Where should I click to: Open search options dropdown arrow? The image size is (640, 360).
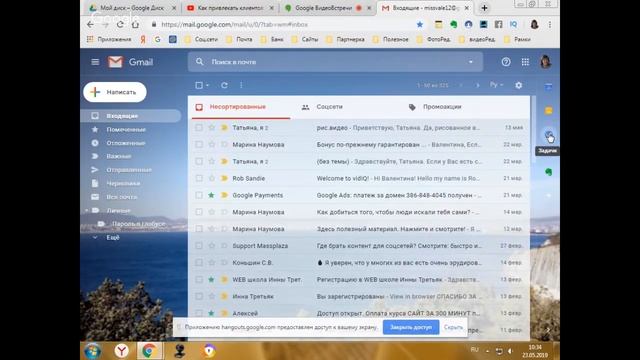click(471, 62)
